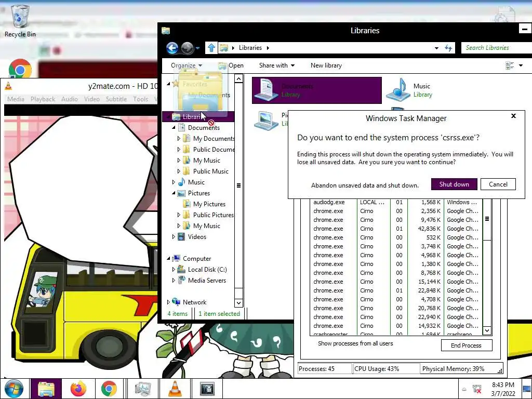Switch to Task Manager taskbar icon
The height and width of the screenshot is (399, 532).
pyautogui.click(x=143, y=389)
